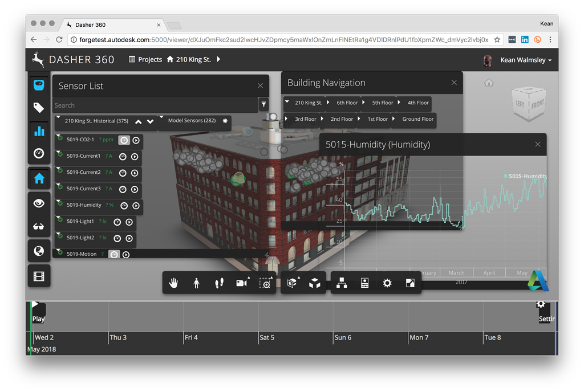Toggle the gauge button on 5019-Motion
The image size is (584, 392).
[114, 255]
